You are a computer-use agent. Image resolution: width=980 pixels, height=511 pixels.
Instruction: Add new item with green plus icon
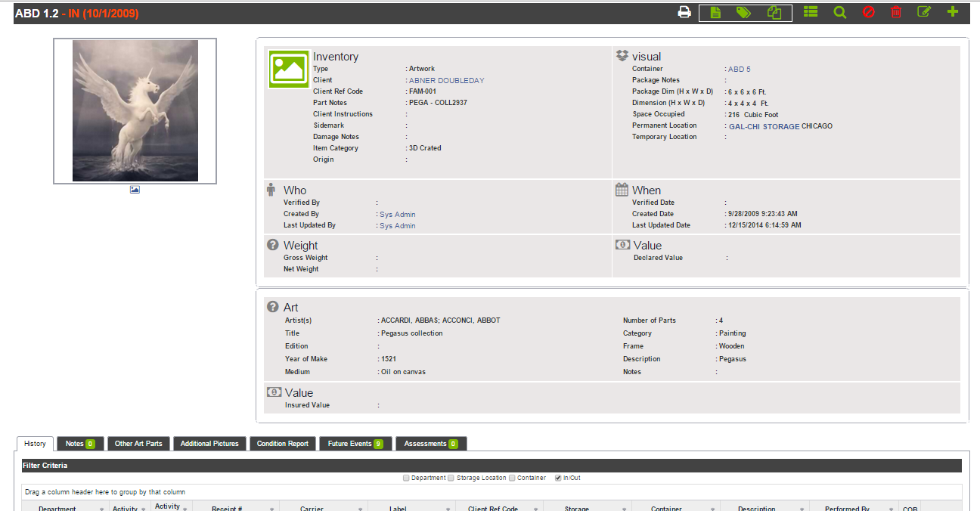[952, 12]
